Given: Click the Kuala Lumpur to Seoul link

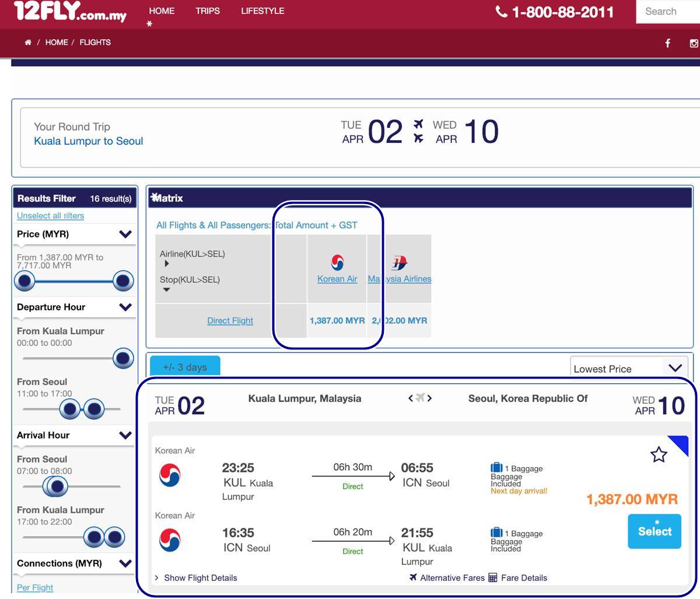Looking at the screenshot, I should click(x=89, y=141).
